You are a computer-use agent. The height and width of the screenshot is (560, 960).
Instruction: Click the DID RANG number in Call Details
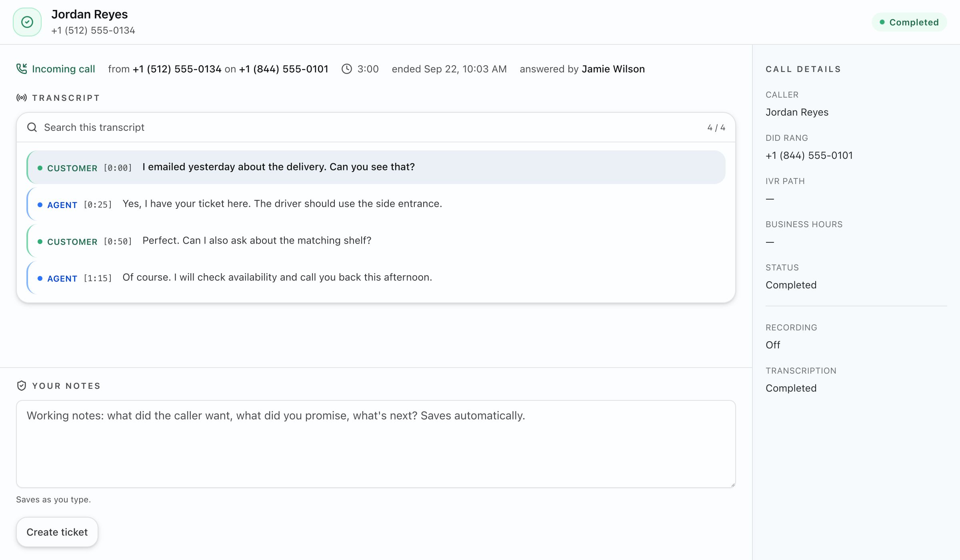pos(809,156)
